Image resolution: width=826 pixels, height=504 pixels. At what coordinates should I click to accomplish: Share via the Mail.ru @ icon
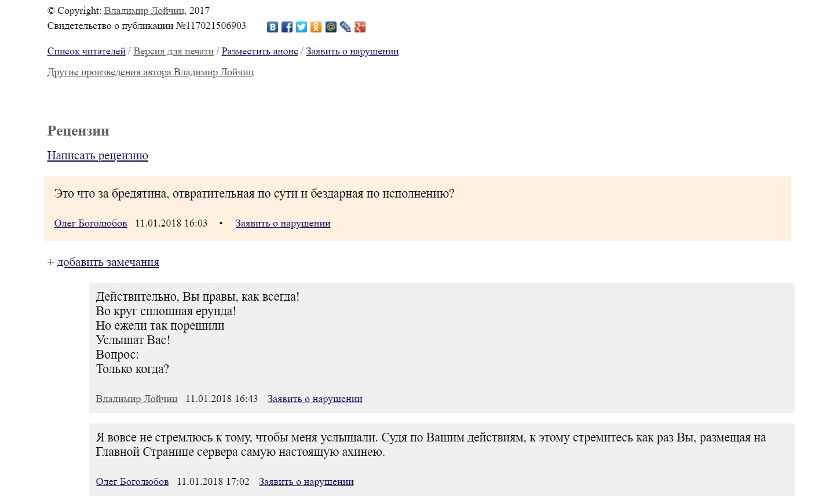coord(331,27)
